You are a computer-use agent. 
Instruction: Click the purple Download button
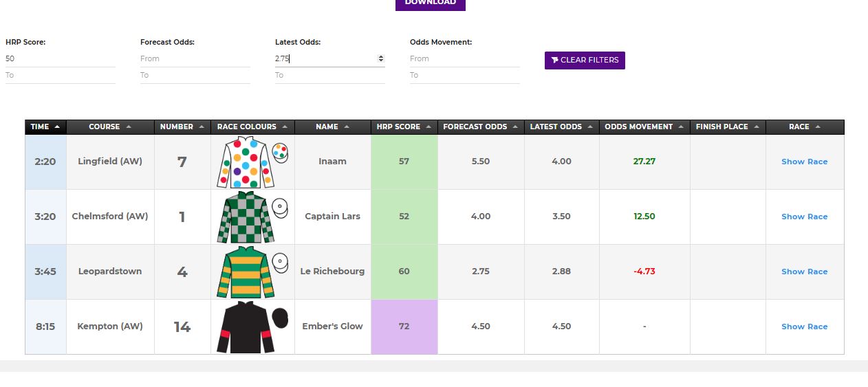(x=431, y=3)
